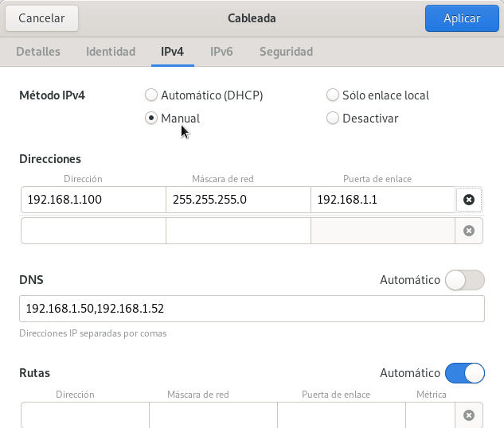Focus the DNS servers text field
This screenshot has width=504, height=428.
point(252,309)
